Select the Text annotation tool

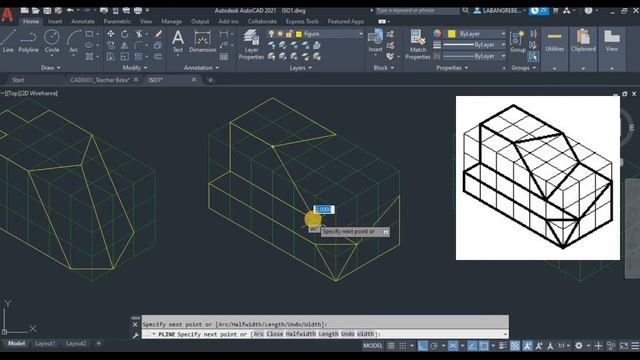178,41
